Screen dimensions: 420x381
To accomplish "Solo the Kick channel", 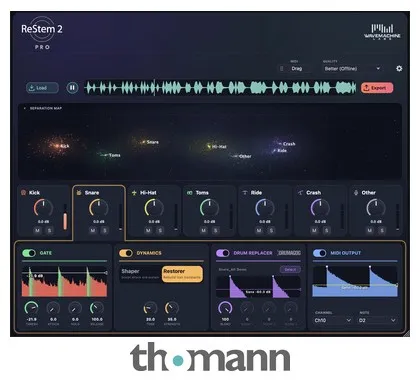I will (49, 230).
